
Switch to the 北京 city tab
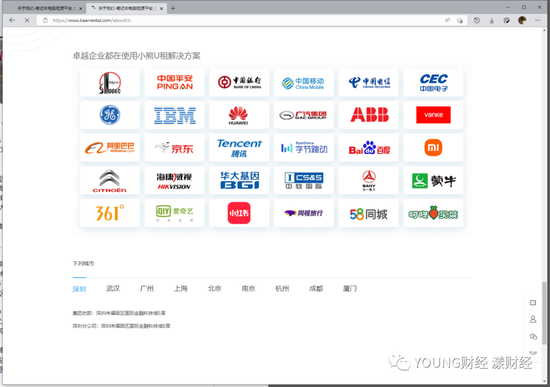click(x=214, y=288)
